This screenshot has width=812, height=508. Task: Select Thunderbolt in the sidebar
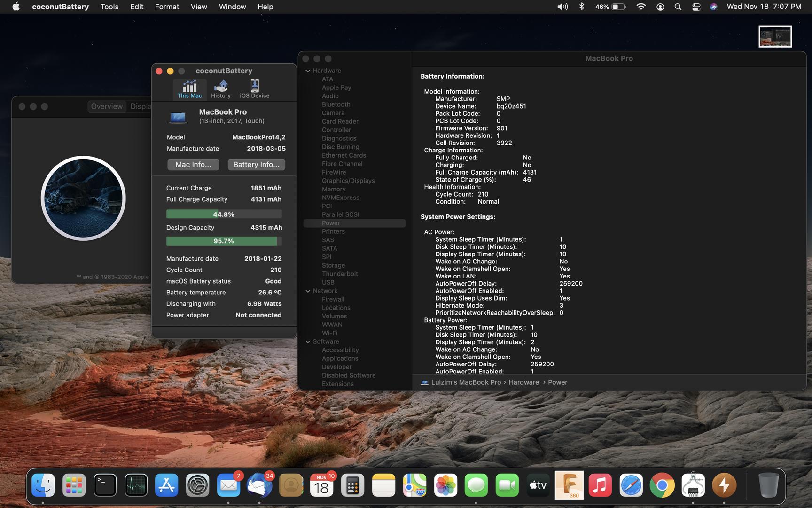[x=340, y=274]
